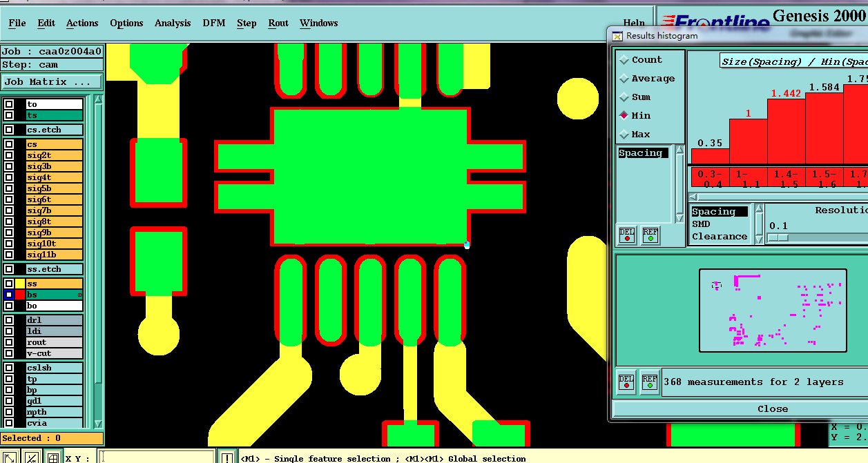
Task: Select Clearance in the category list
Action: pyautogui.click(x=720, y=237)
